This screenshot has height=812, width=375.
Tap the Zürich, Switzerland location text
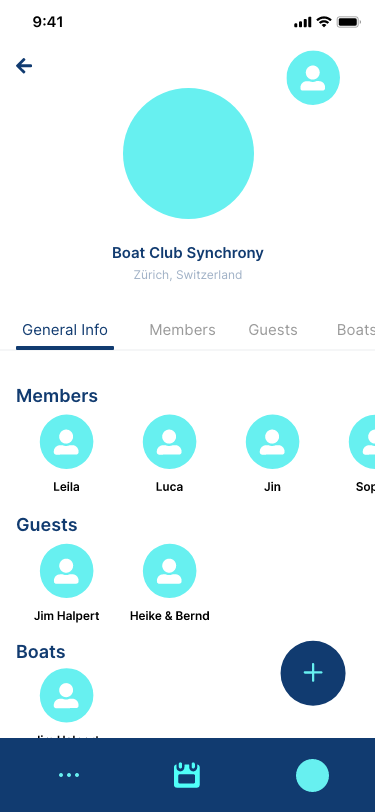click(188, 274)
